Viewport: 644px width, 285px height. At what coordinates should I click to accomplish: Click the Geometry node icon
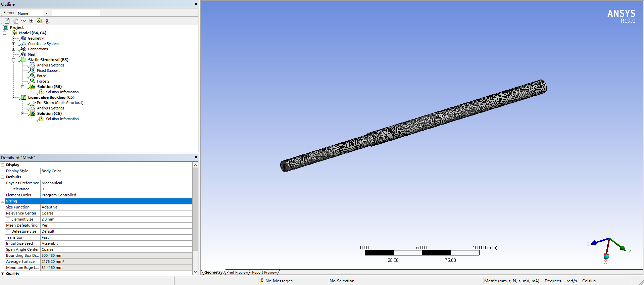23,38
